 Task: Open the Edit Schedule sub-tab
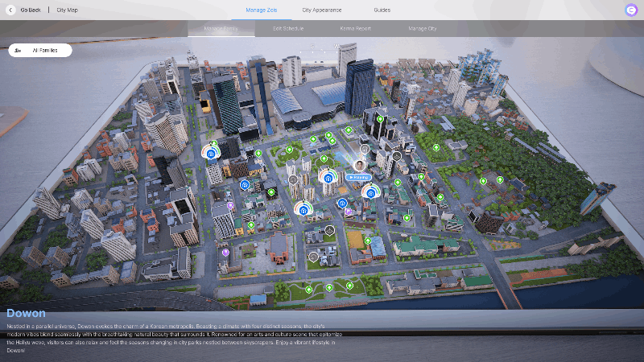click(288, 28)
